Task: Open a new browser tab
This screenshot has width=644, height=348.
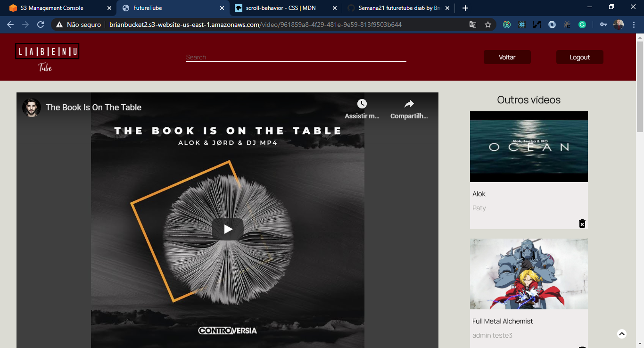Action: pos(465,8)
